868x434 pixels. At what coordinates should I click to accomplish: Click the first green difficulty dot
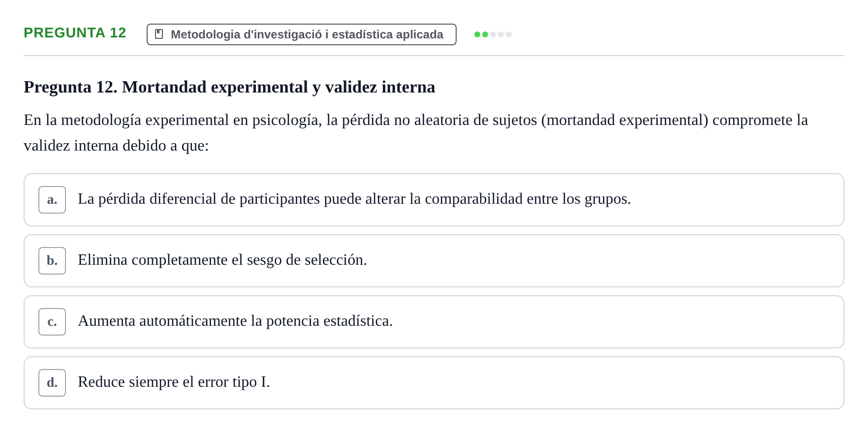(477, 34)
